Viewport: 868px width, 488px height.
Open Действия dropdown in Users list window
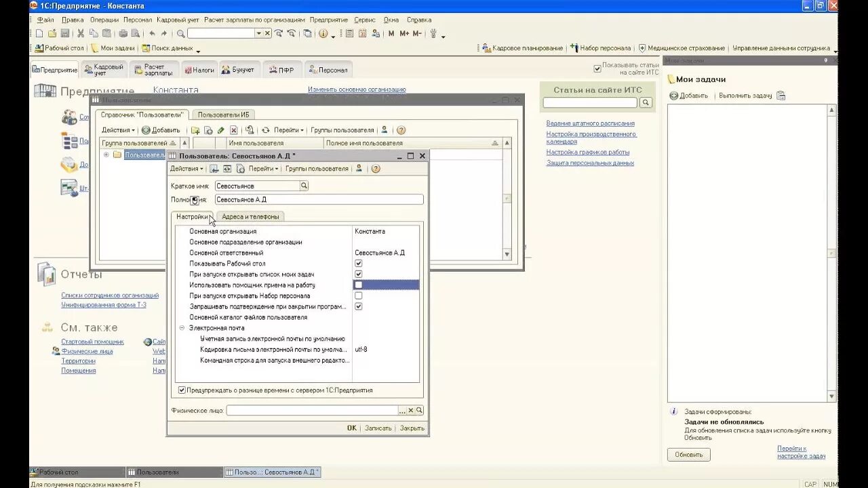tap(118, 130)
